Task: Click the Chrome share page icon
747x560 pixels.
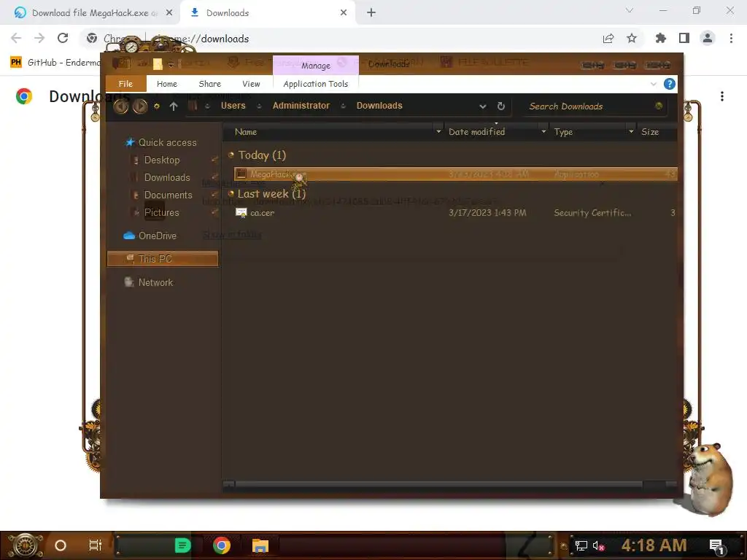Action: click(x=608, y=39)
